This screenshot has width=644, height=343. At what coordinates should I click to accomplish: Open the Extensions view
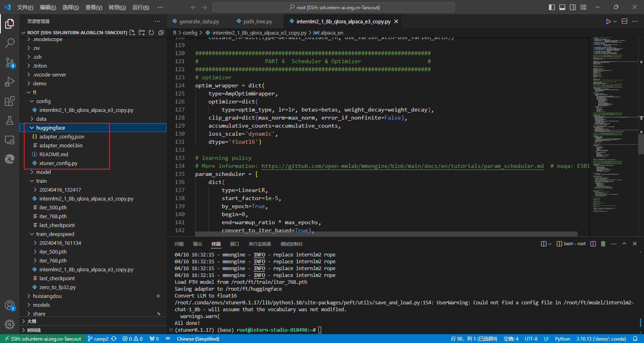[x=10, y=101]
